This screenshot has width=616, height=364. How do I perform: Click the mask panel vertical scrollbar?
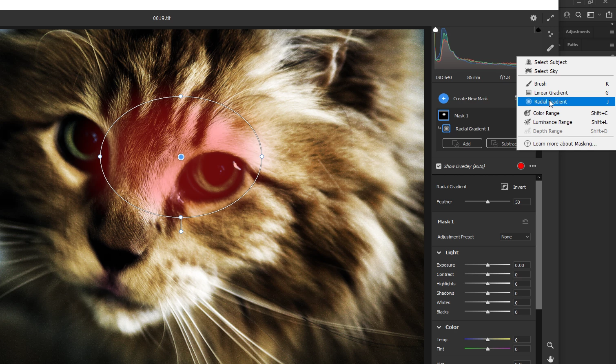point(538,245)
